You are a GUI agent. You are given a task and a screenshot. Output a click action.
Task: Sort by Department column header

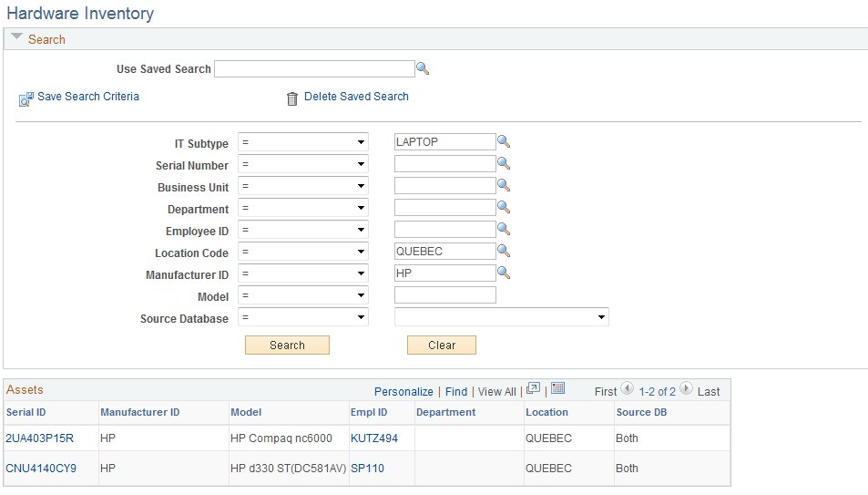point(445,412)
